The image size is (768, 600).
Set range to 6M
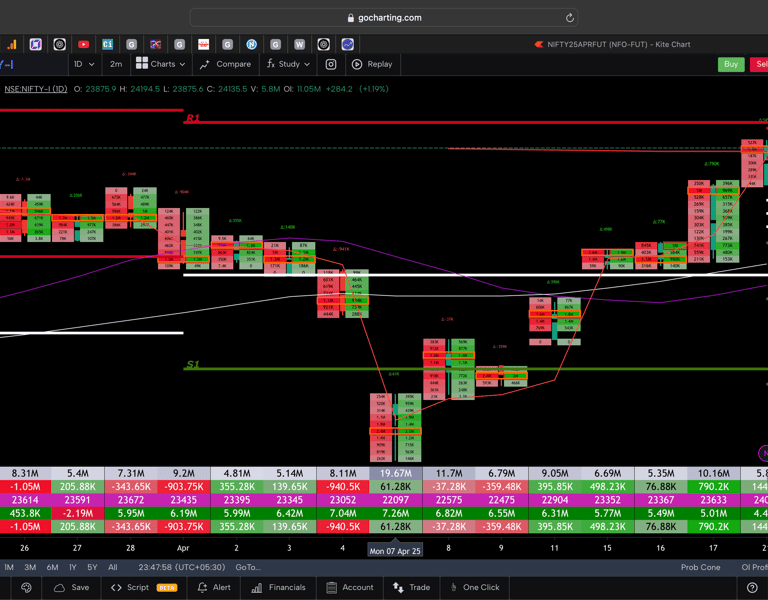pyautogui.click(x=52, y=567)
